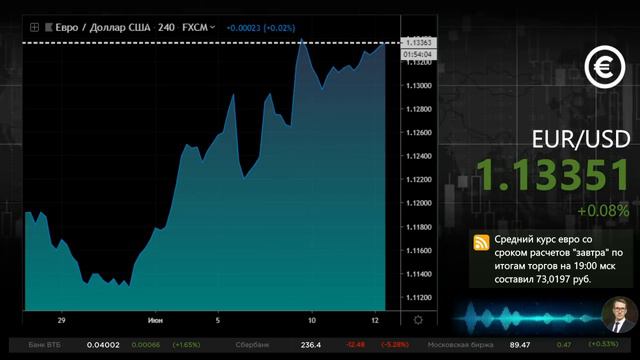
Task: Select the Евро / Доллар США symbol title
Action: pos(103,27)
